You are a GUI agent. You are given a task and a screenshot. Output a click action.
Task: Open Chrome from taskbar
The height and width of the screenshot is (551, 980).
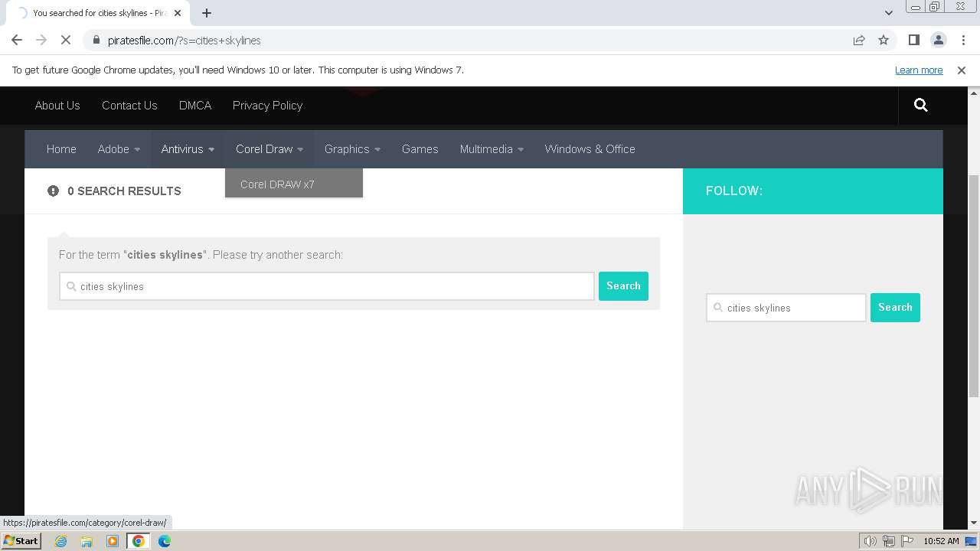139,541
